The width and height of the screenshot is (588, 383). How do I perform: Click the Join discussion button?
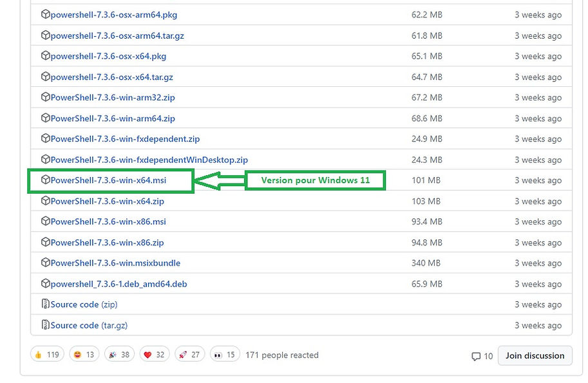(x=535, y=355)
